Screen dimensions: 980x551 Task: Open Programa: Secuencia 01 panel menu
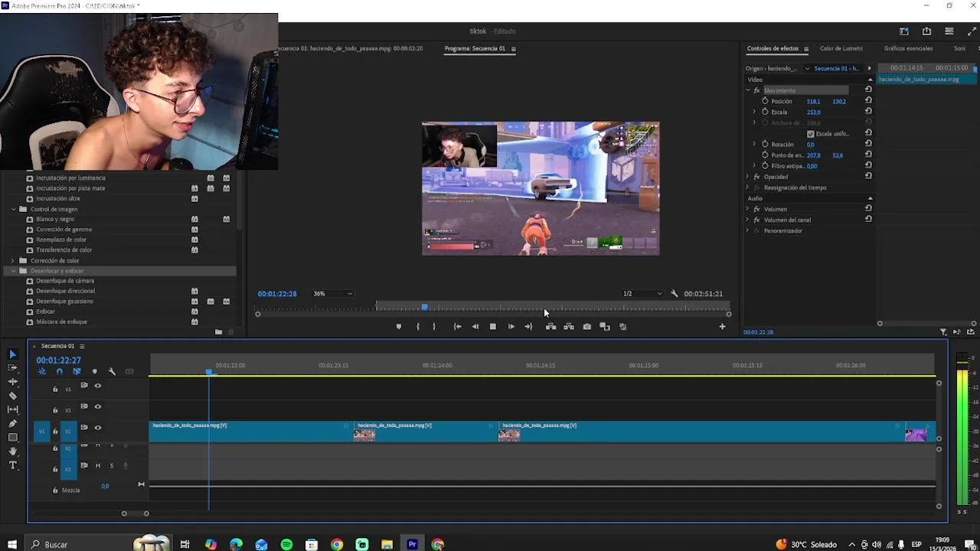[513, 49]
